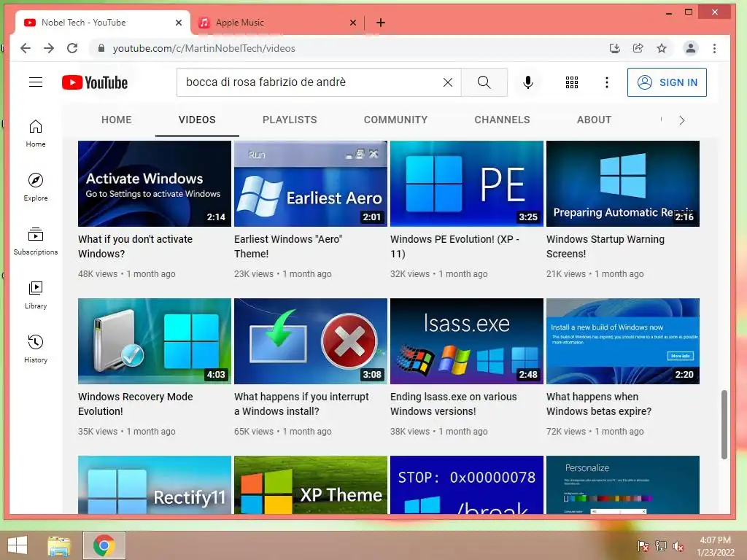
Task: Switch to the Apple Music browser tab
Action: (278, 23)
